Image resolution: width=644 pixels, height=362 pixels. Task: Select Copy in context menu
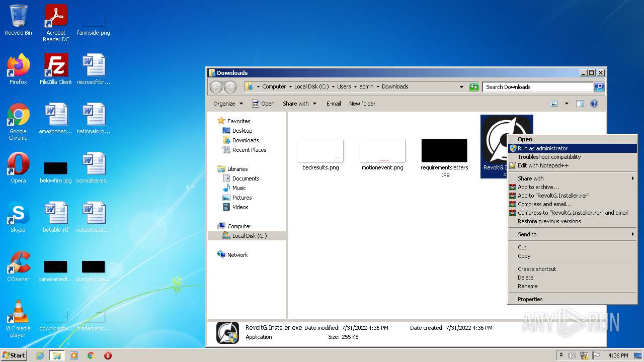573,256
